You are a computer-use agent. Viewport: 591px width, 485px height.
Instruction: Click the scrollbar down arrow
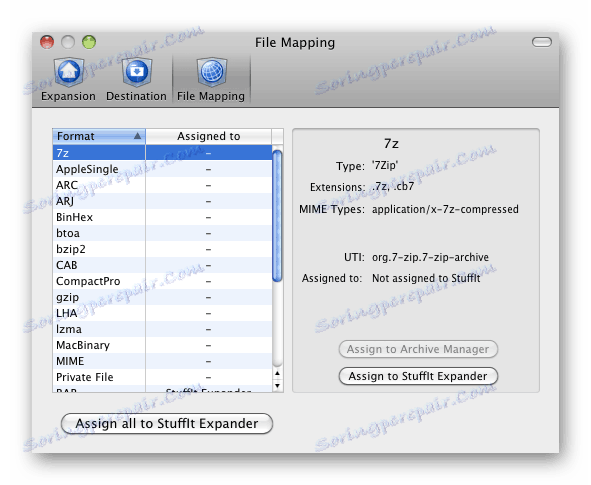[278, 386]
